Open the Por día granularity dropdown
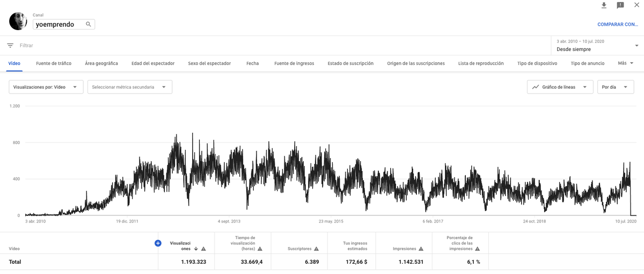Image resolution: width=644 pixels, height=274 pixels. [x=616, y=87]
